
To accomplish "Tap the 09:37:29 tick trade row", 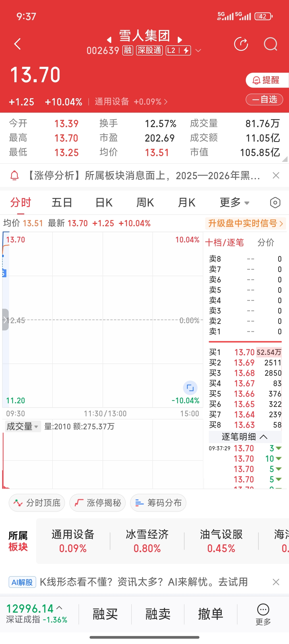I will click(245, 448).
